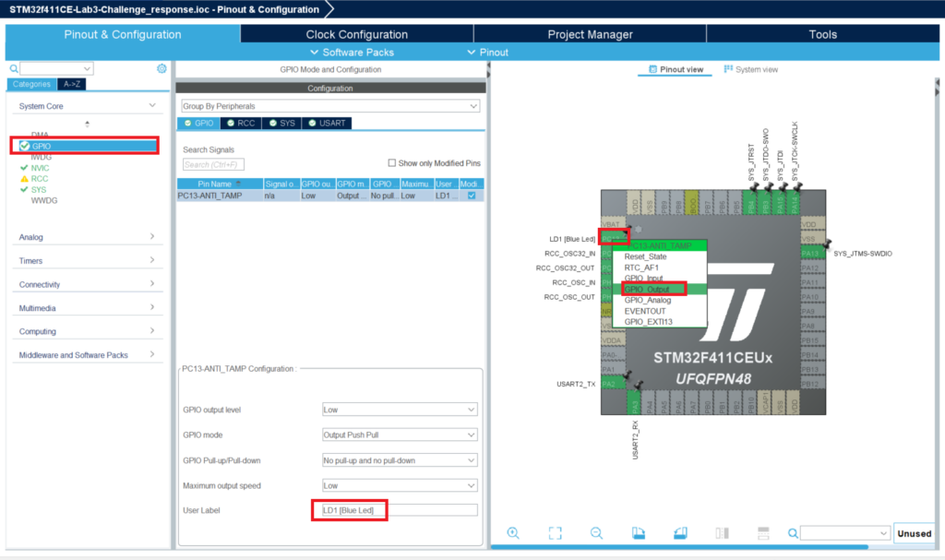This screenshot has width=945, height=560.
Task: Click the User Label input field
Action: point(399,510)
